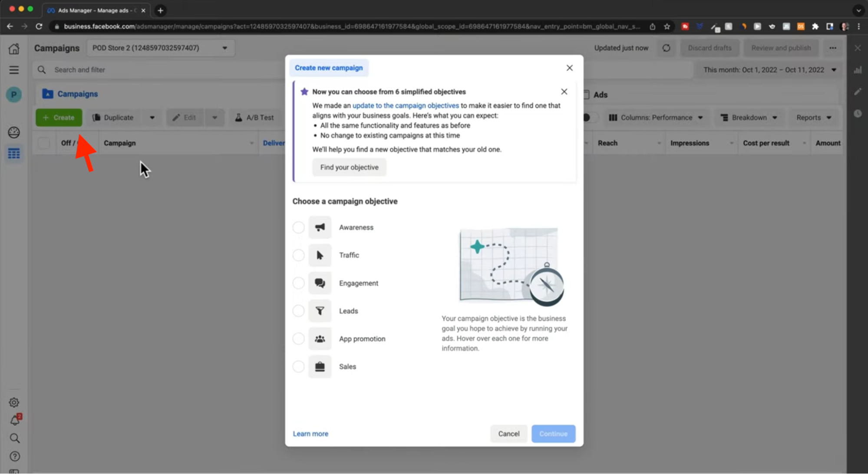Dismiss the simplified objectives notice
Screen dimensions: 868x474
[564, 92]
